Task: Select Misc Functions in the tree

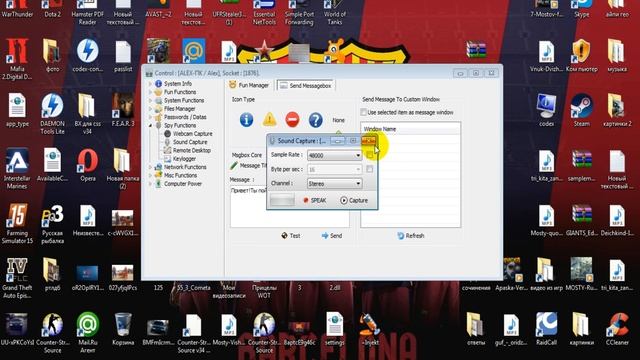Action: (x=180, y=175)
